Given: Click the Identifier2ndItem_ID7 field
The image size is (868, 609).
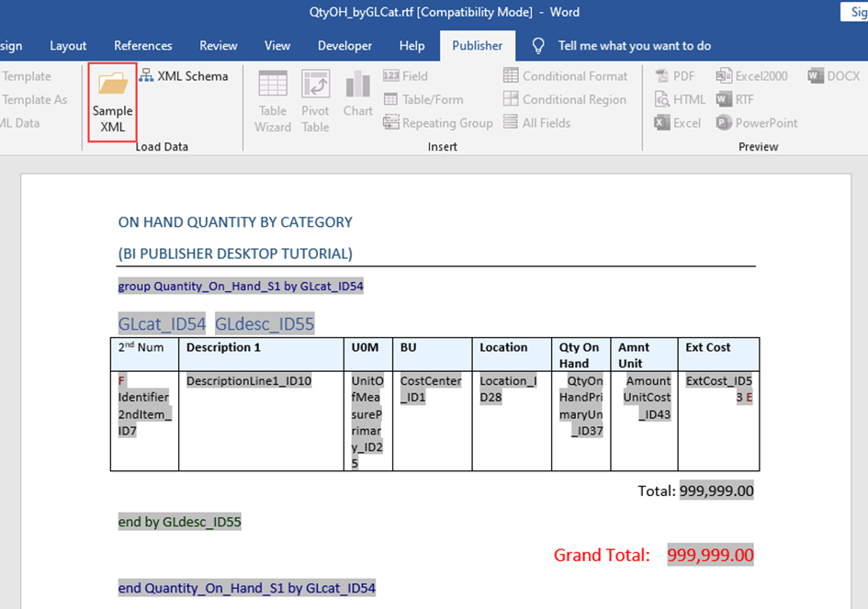Looking at the screenshot, I should pos(144,414).
